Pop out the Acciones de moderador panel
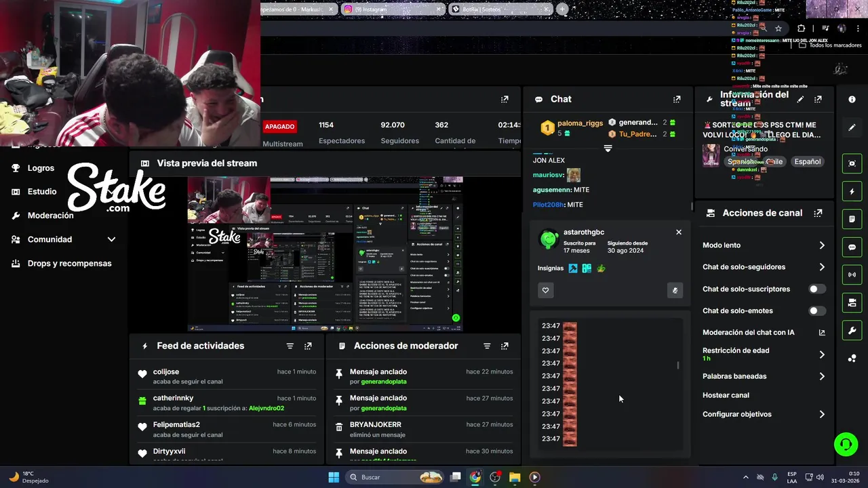 click(x=505, y=346)
